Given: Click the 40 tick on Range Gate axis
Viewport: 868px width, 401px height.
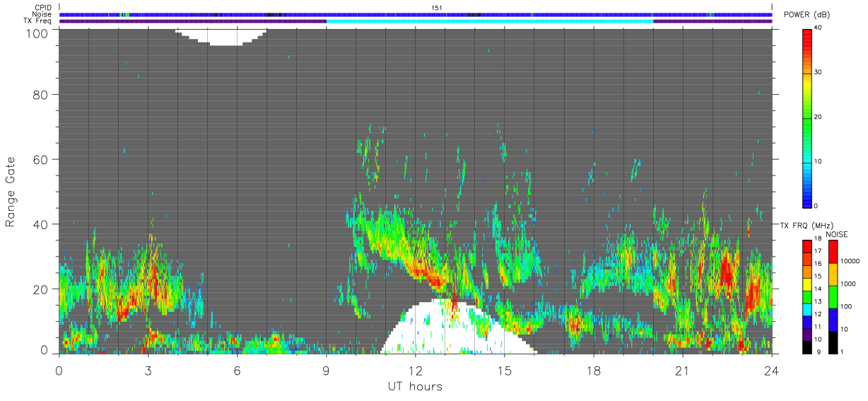Looking at the screenshot, I should coord(40,224).
